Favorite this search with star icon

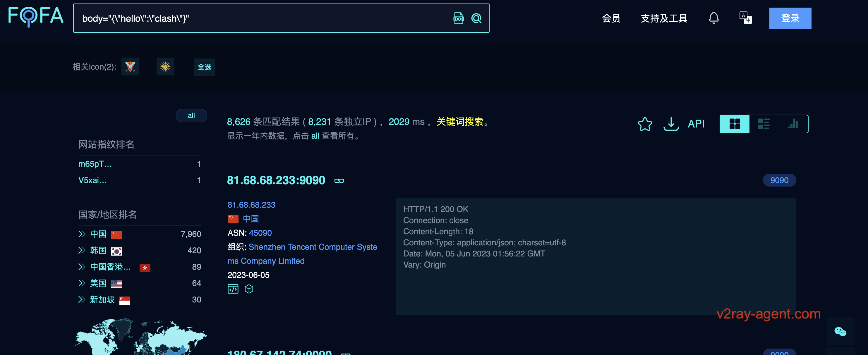(x=645, y=124)
